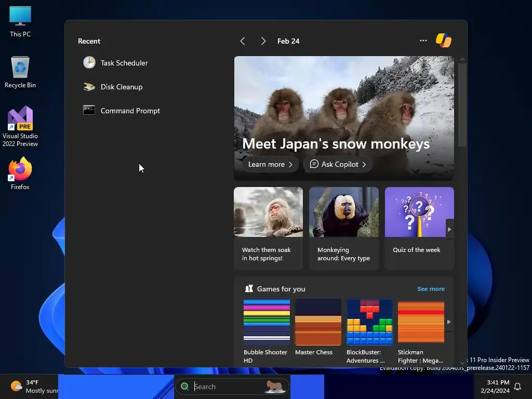Image resolution: width=532 pixels, height=399 pixels.
Task: Open This PC on the desktop
Action: [x=20, y=22]
